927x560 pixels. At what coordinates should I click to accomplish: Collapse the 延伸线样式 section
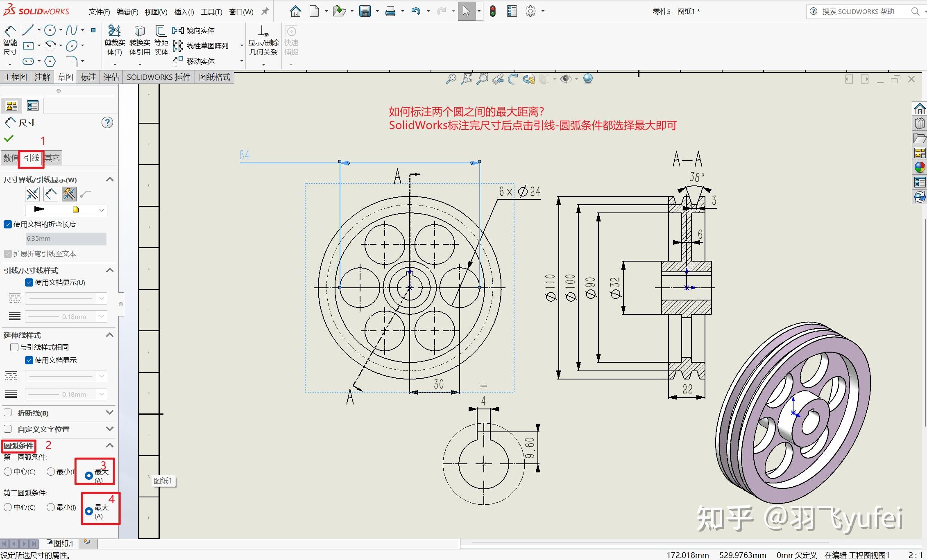coord(109,335)
